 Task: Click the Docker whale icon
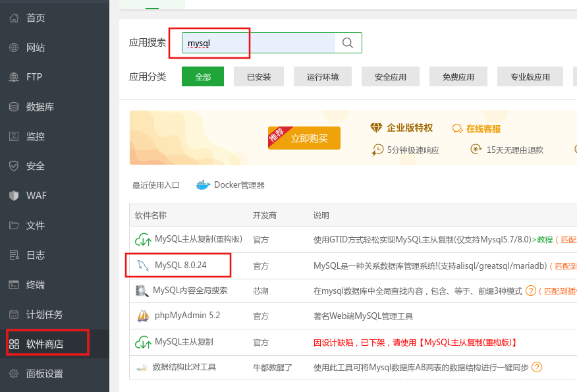pyautogui.click(x=203, y=184)
